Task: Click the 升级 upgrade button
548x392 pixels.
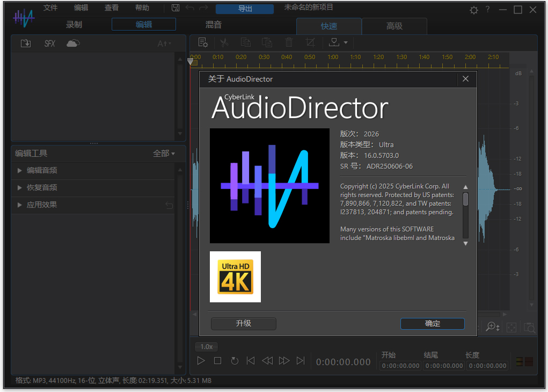Action: point(243,323)
